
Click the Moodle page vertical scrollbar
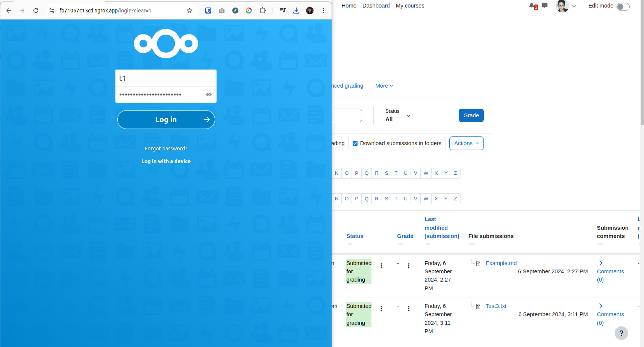[642, 62]
